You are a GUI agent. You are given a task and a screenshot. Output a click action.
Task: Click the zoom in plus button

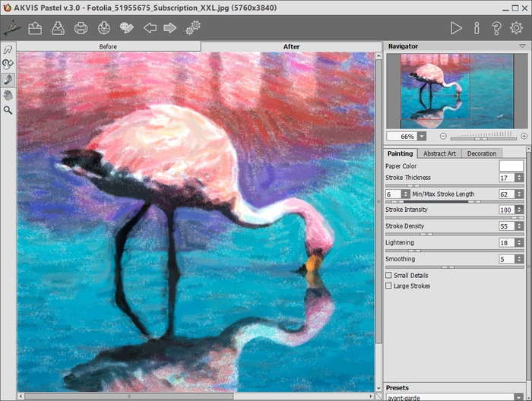pyautogui.click(x=524, y=136)
